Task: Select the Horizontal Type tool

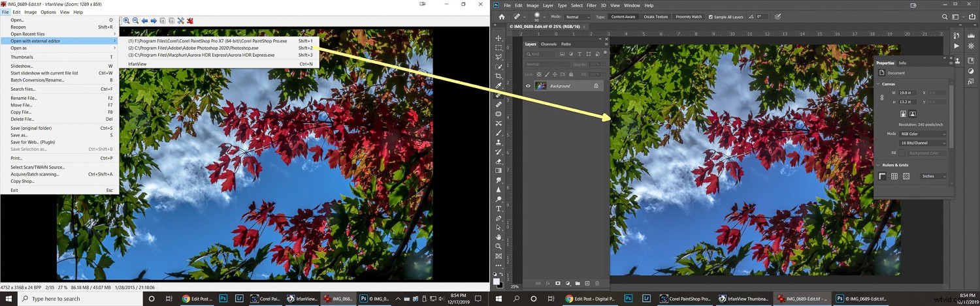Action: click(498, 209)
